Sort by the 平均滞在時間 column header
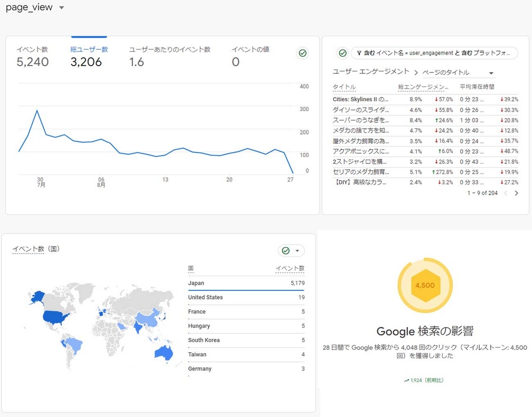 477,87
